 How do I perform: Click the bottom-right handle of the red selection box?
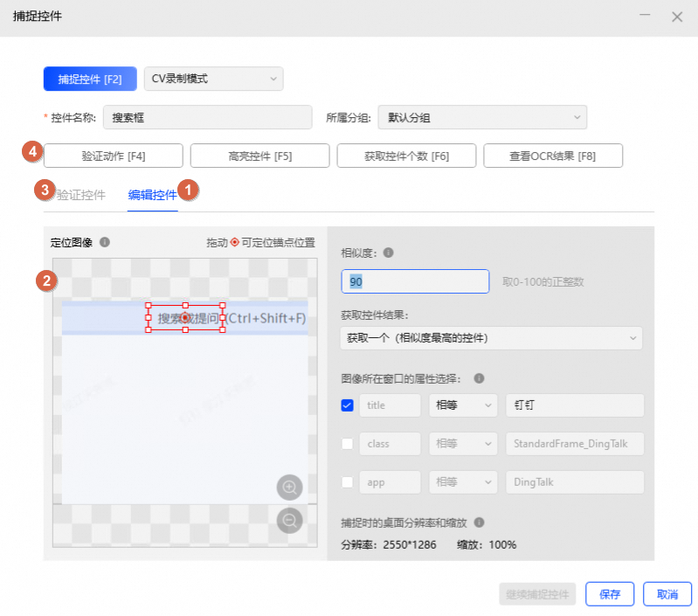(x=222, y=329)
